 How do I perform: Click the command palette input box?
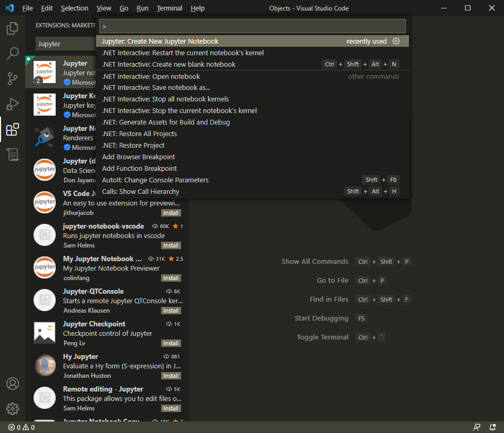point(253,26)
